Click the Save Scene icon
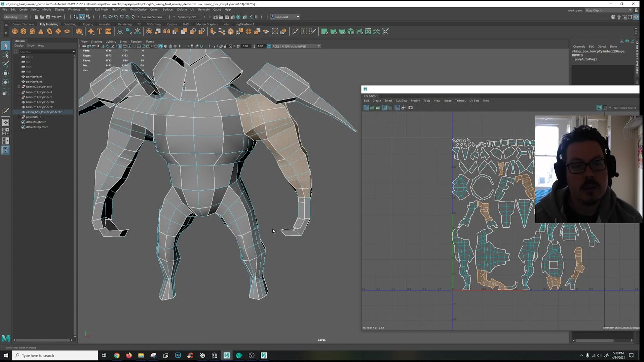This screenshot has height=362, width=644. tap(48, 17)
